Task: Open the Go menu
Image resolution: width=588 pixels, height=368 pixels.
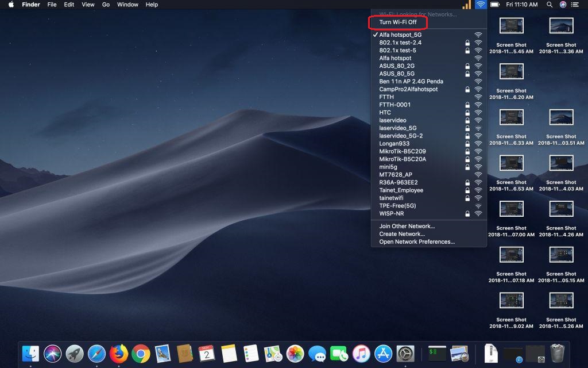Action: [x=106, y=5]
